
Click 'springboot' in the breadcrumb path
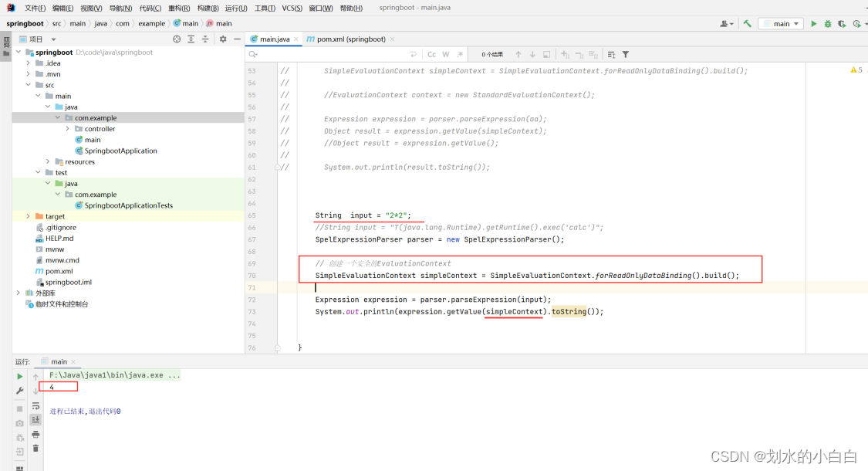(25, 24)
